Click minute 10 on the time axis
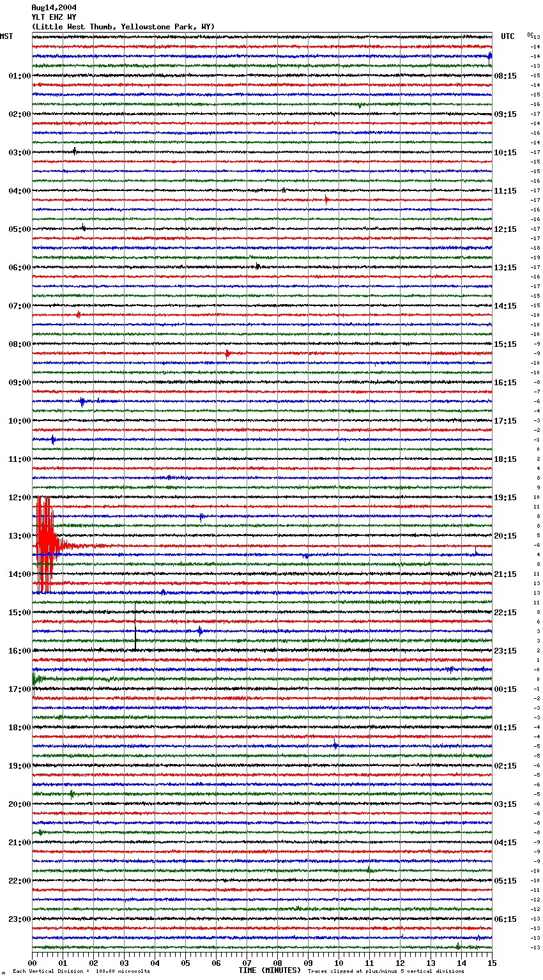 click(x=339, y=963)
